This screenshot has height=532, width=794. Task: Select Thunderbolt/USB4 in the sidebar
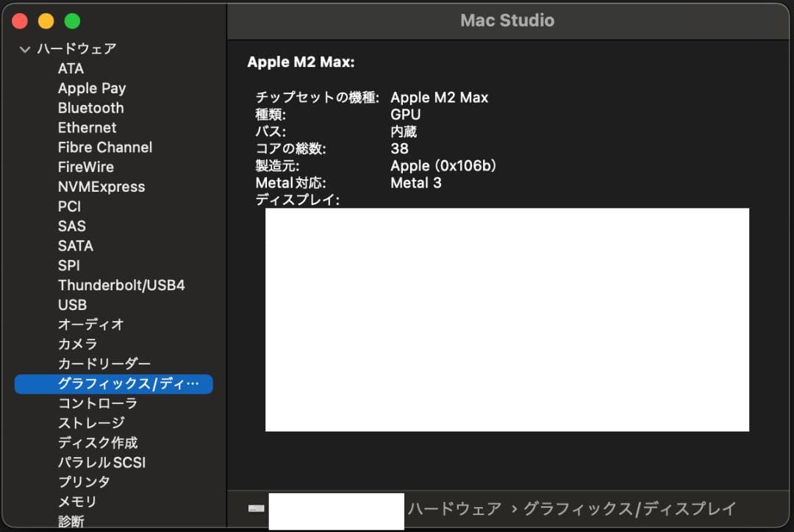(x=122, y=285)
